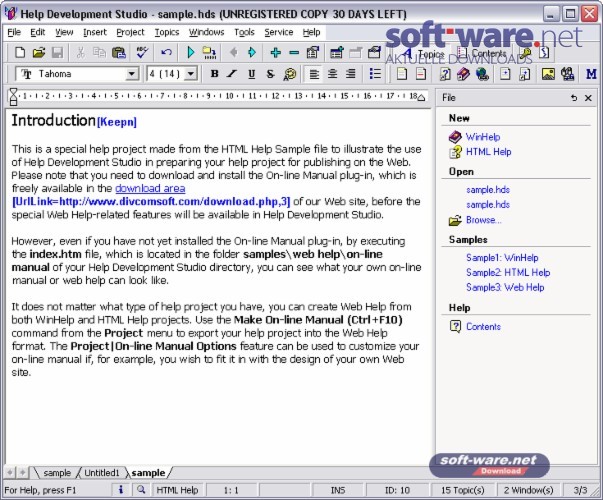Open the Project menu
Image resolution: width=603 pixels, height=500 pixels.
[130, 32]
